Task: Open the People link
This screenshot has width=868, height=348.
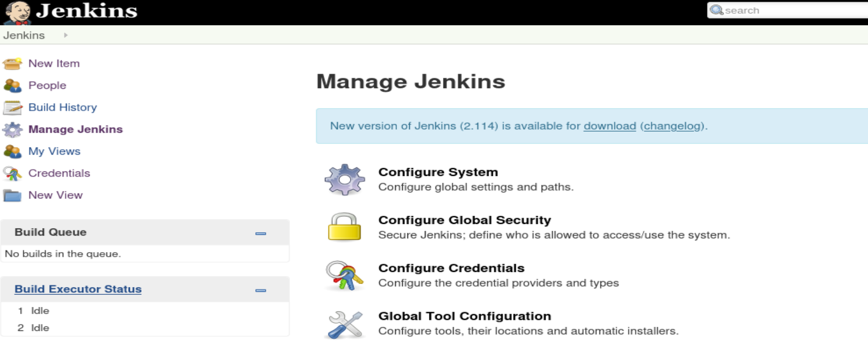Action: click(x=47, y=85)
